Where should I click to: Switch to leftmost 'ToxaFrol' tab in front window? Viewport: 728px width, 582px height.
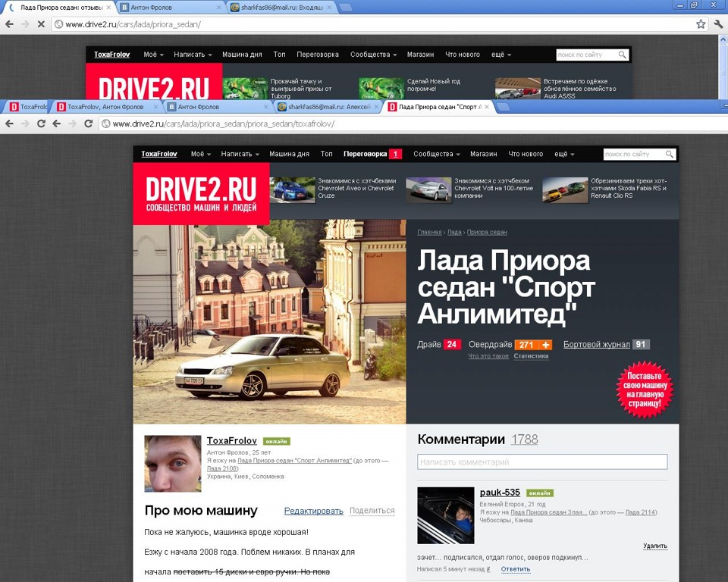point(27,107)
